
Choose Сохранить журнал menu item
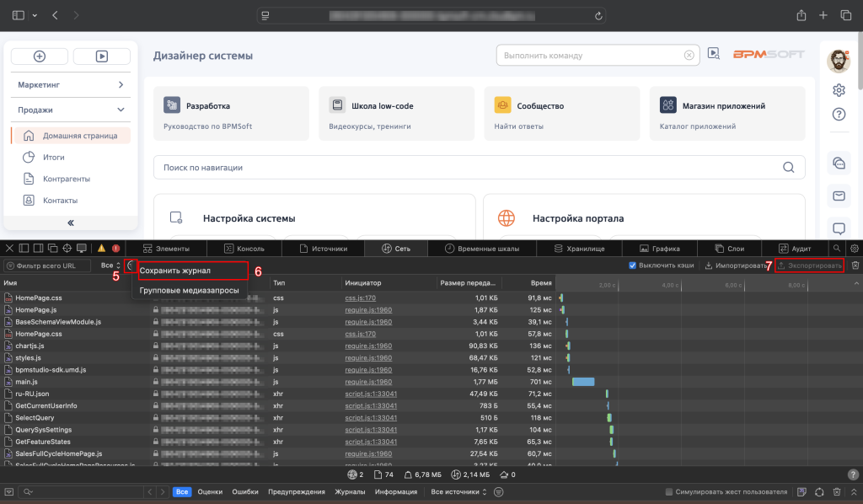point(190,271)
